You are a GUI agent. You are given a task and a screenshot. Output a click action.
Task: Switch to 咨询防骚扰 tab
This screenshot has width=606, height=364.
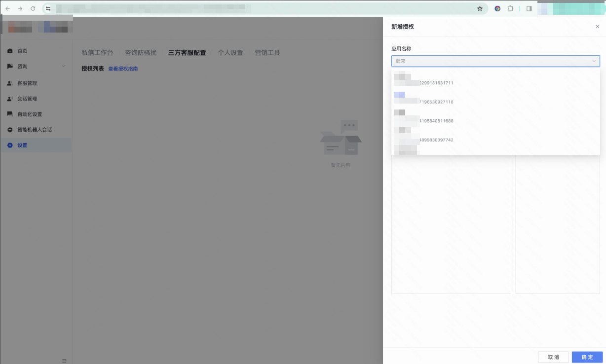tap(141, 53)
